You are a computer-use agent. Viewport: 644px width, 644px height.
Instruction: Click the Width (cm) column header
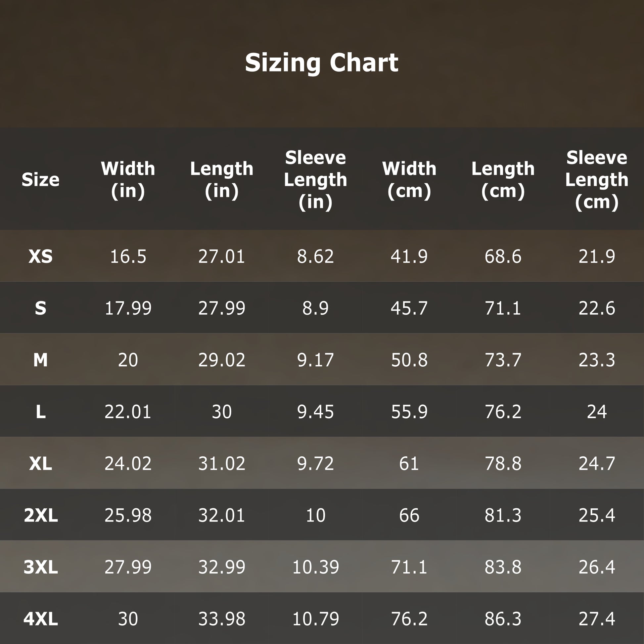point(409,180)
